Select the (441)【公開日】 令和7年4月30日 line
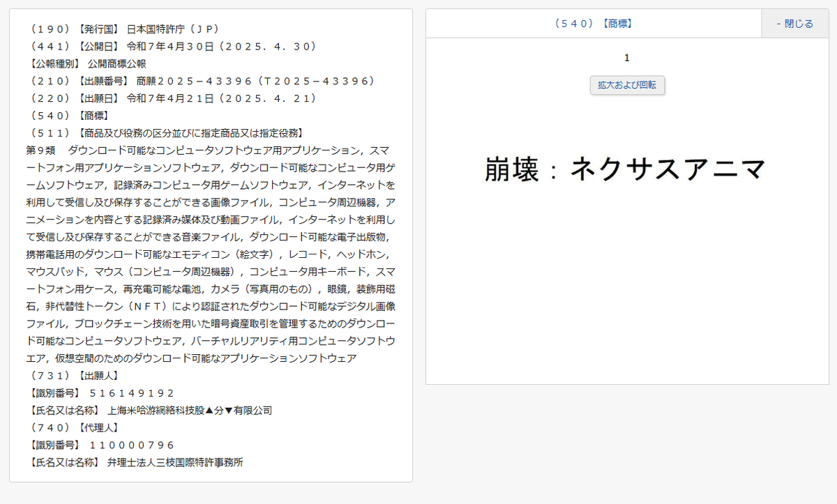The image size is (837, 504). [172, 47]
